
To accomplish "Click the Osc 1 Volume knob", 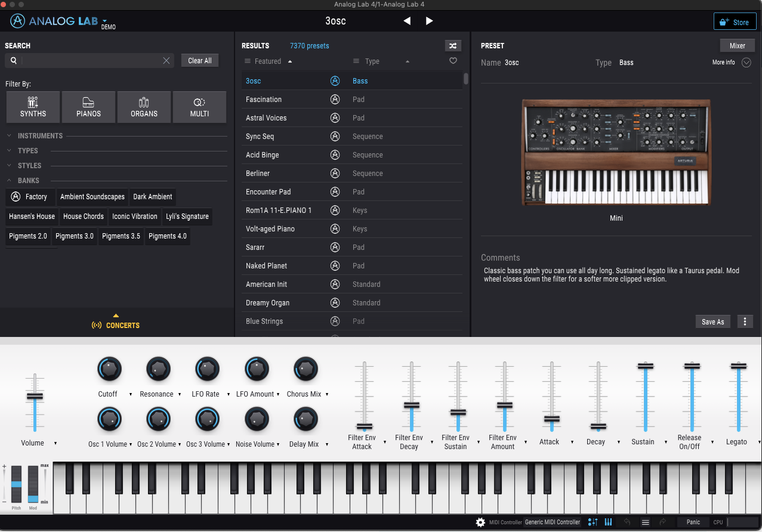I will [109, 420].
